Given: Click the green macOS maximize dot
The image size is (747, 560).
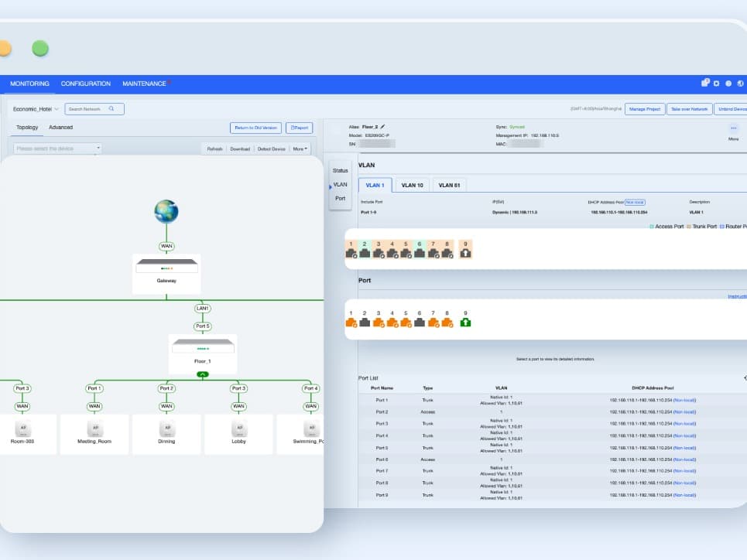Looking at the screenshot, I should [40, 49].
